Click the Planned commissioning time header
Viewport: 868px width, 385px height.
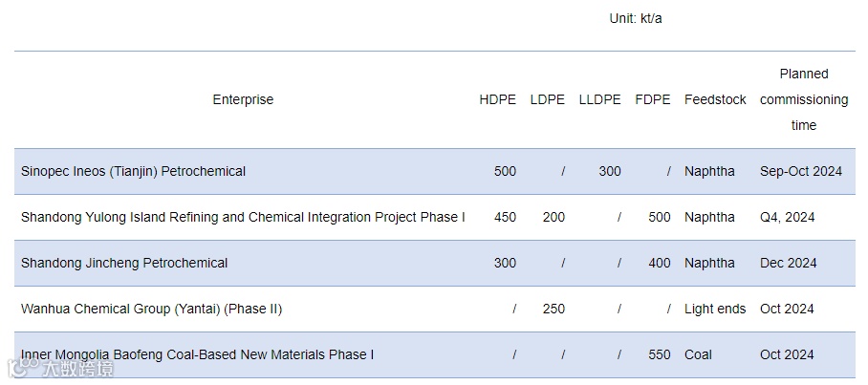pos(804,99)
